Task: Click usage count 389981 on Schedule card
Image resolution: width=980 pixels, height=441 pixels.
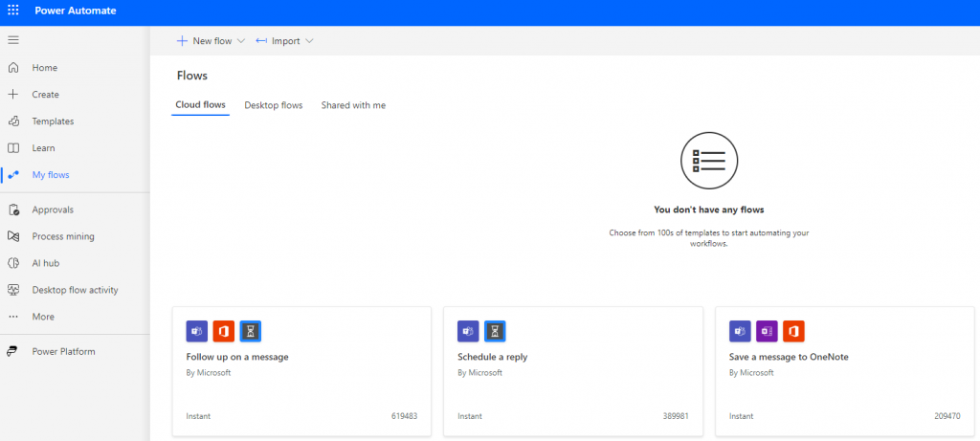Action: (676, 416)
